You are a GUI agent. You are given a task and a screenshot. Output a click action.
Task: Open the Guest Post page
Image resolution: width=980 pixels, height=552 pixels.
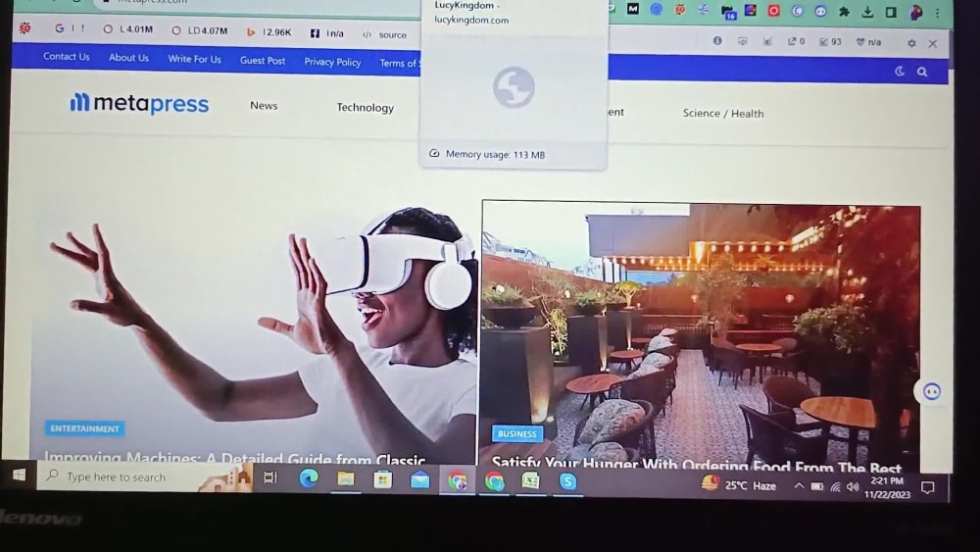coord(263,61)
